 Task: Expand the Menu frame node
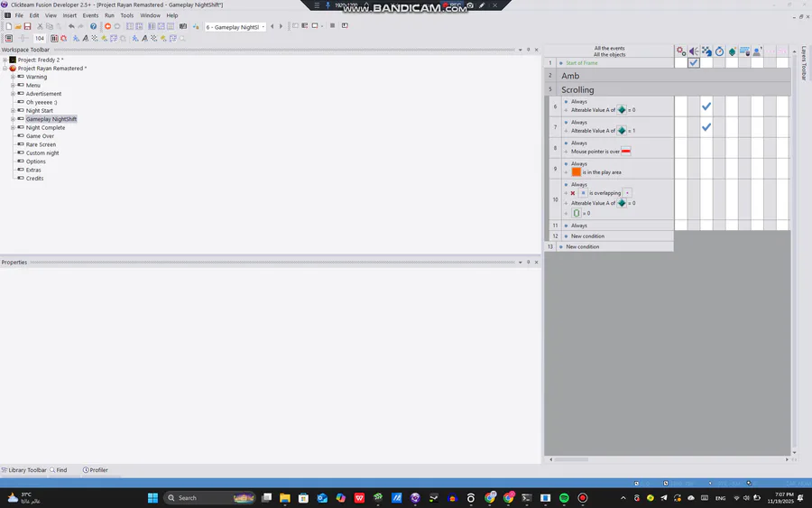point(13,86)
